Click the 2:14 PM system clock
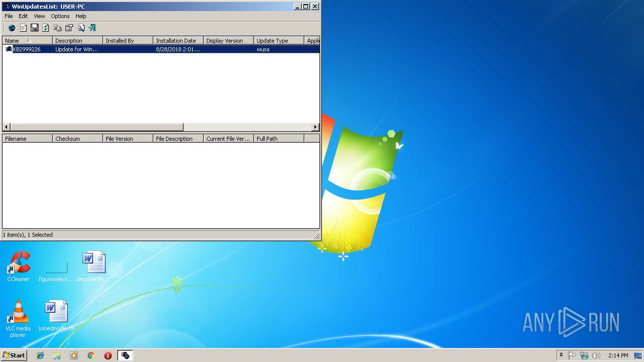This screenshot has height=362, width=644. (618, 355)
